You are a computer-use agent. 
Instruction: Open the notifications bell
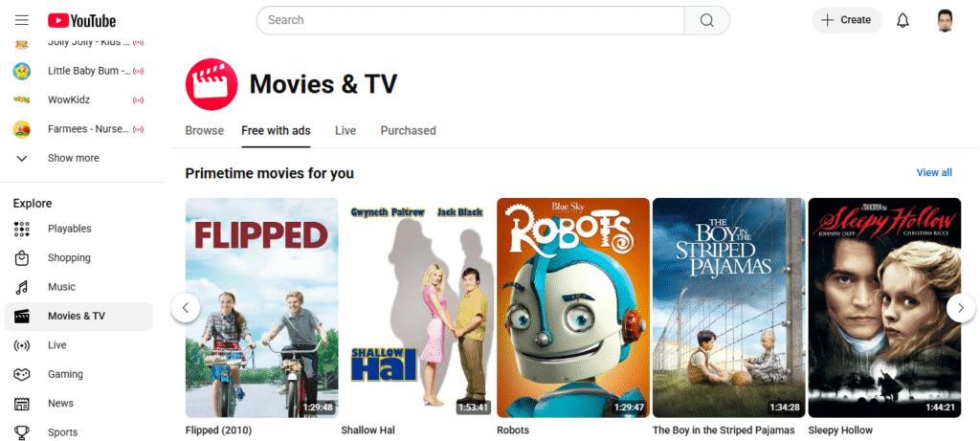point(902,20)
